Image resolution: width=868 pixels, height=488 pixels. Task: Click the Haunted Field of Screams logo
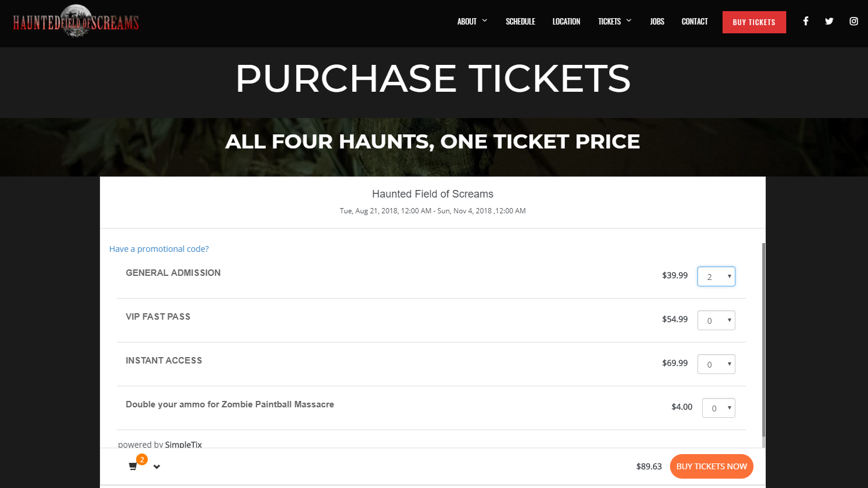pyautogui.click(x=76, y=22)
